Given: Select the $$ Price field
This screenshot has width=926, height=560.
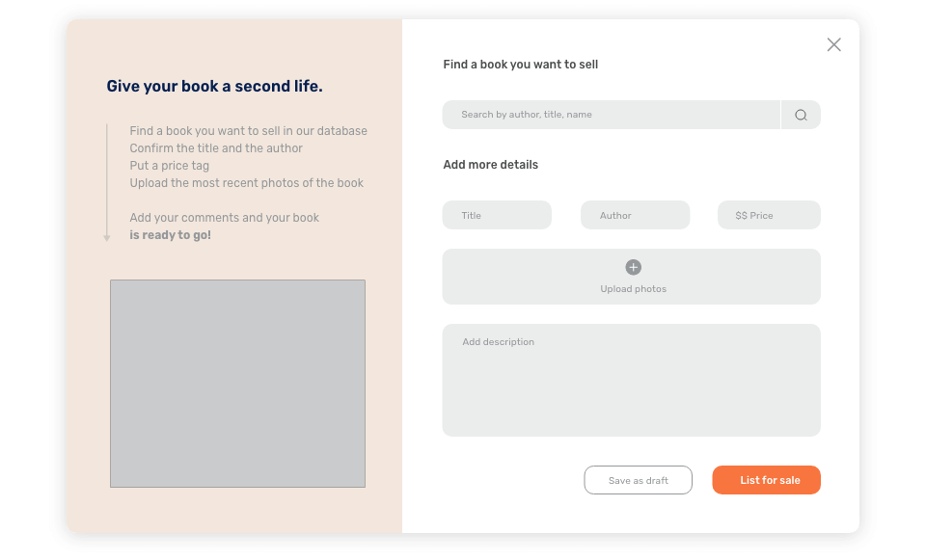Looking at the screenshot, I should 769,215.
